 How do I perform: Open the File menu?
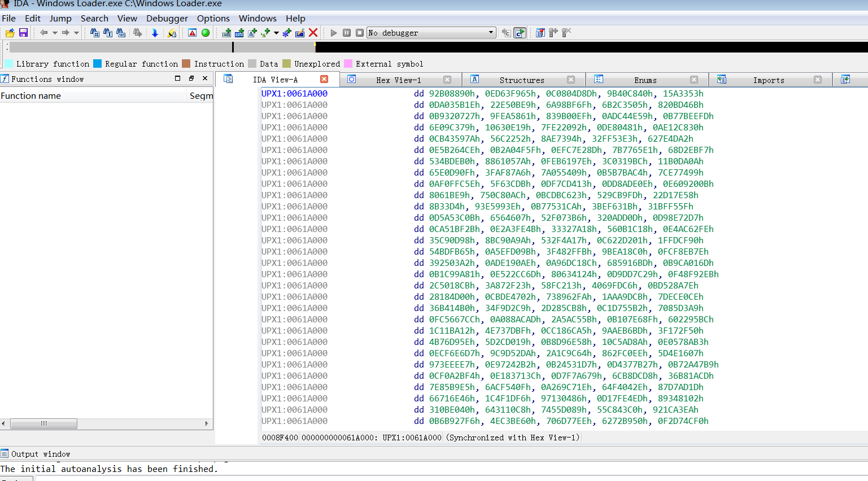9,18
